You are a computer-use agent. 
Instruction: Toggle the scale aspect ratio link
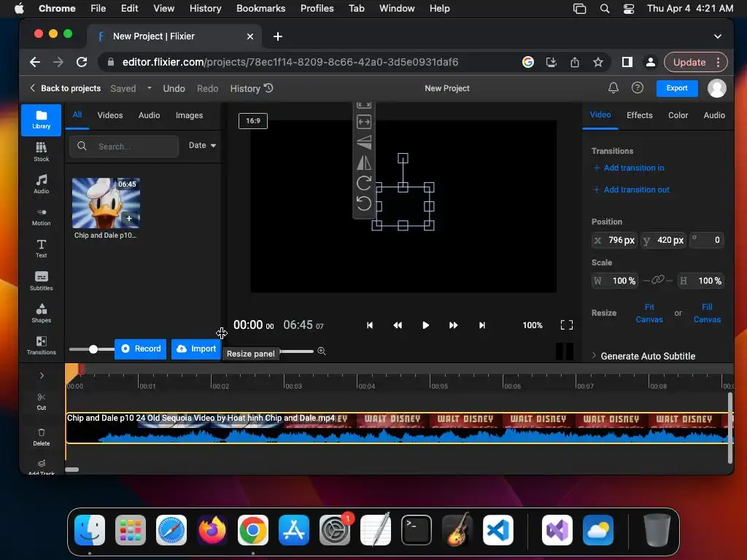(657, 280)
